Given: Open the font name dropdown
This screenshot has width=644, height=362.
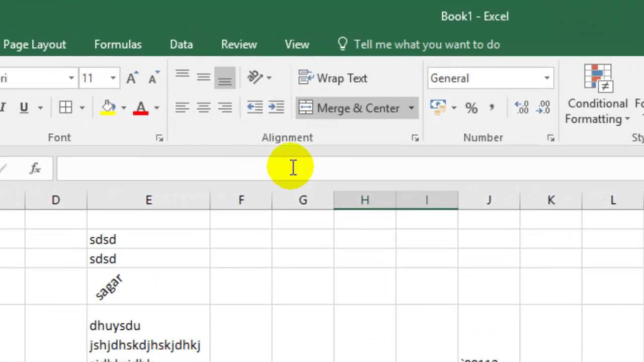Looking at the screenshot, I should click(71, 78).
